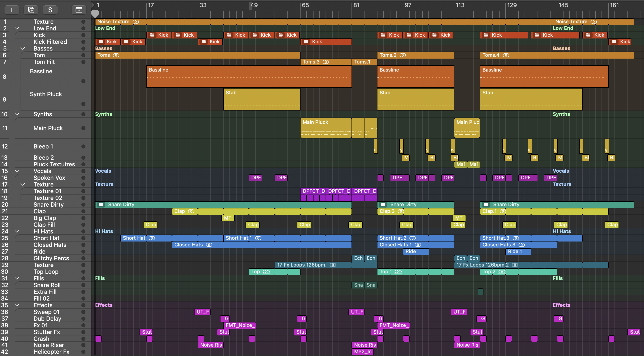Click the loop icon on Top.1 region
Screen dimensions: 644x356
click(x=398, y=272)
